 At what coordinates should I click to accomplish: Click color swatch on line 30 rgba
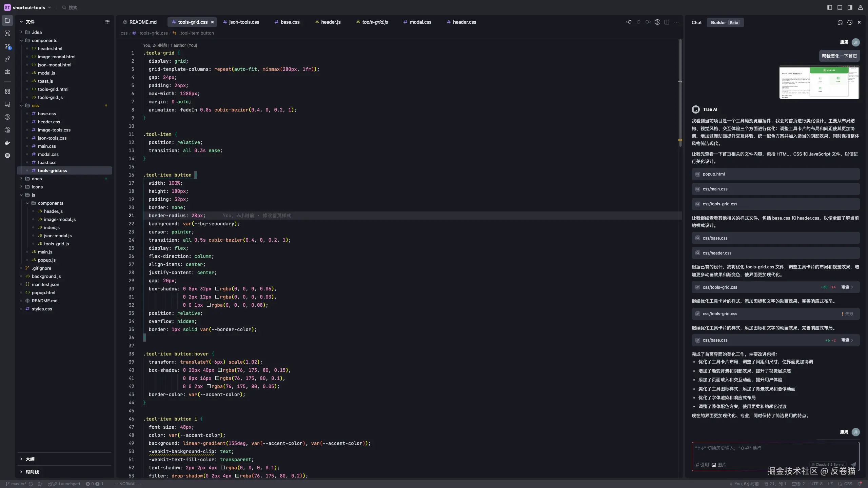click(217, 289)
